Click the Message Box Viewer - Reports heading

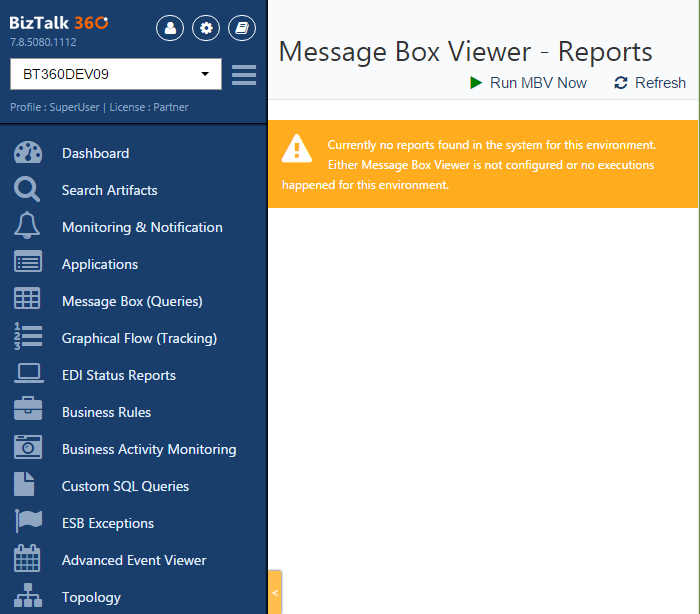click(466, 52)
